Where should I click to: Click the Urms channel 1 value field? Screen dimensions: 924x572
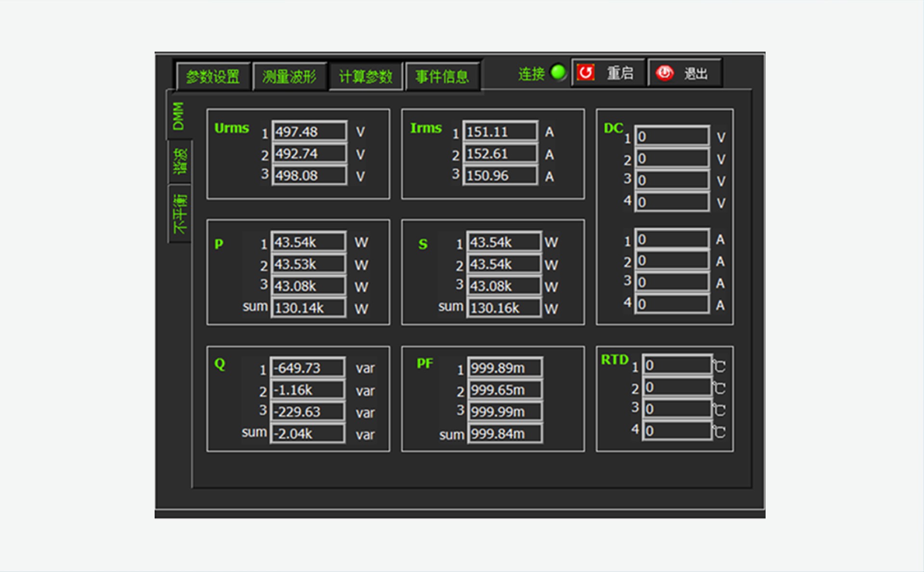point(309,131)
